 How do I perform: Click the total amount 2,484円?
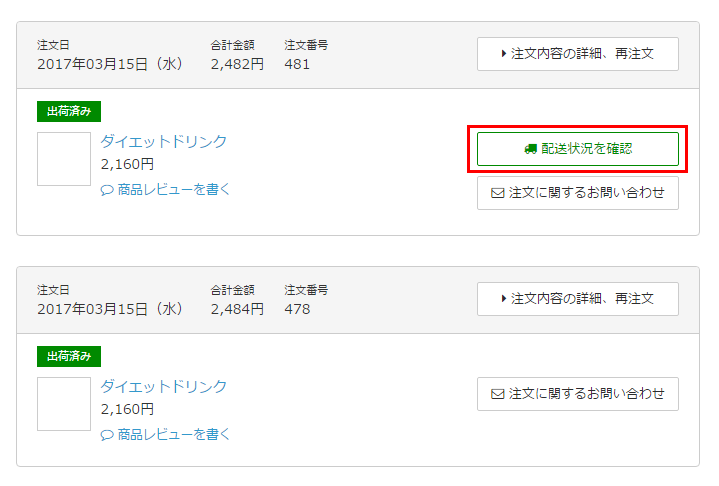[x=237, y=309]
